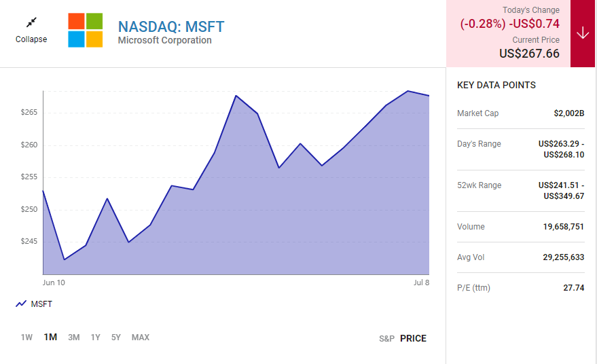
Task: Click the MSFT legend line icon
Action: click(21, 304)
